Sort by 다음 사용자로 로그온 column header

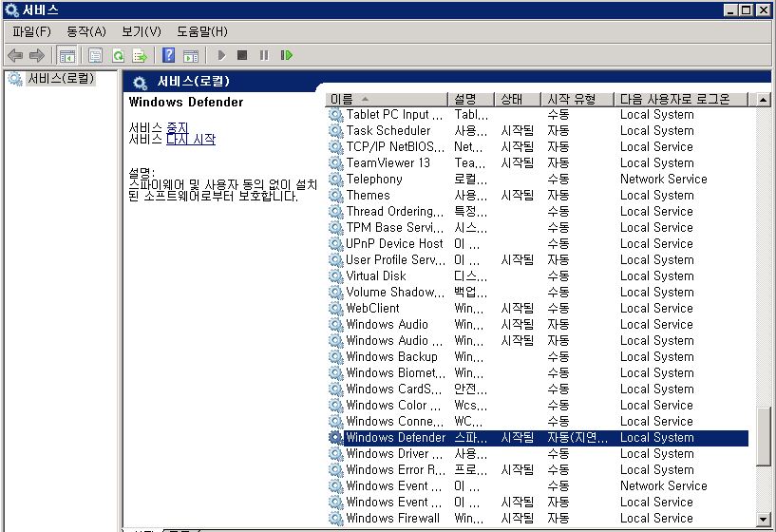681,100
